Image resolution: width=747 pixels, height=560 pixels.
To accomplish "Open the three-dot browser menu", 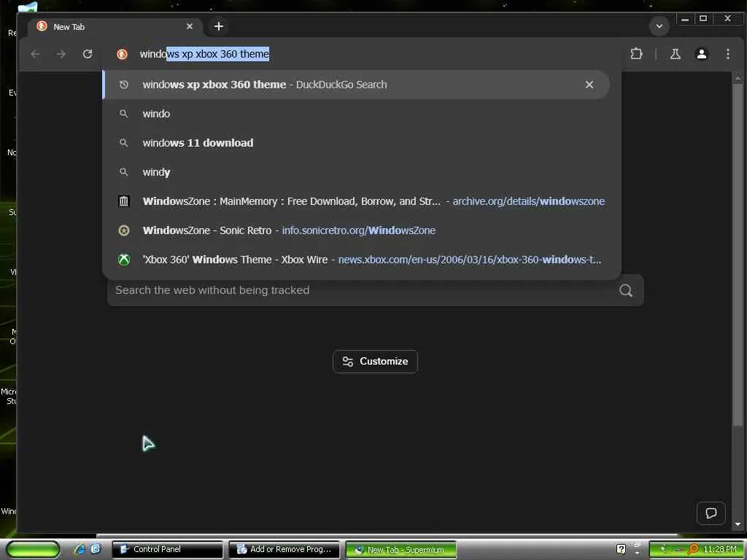I will tap(727, 54).
